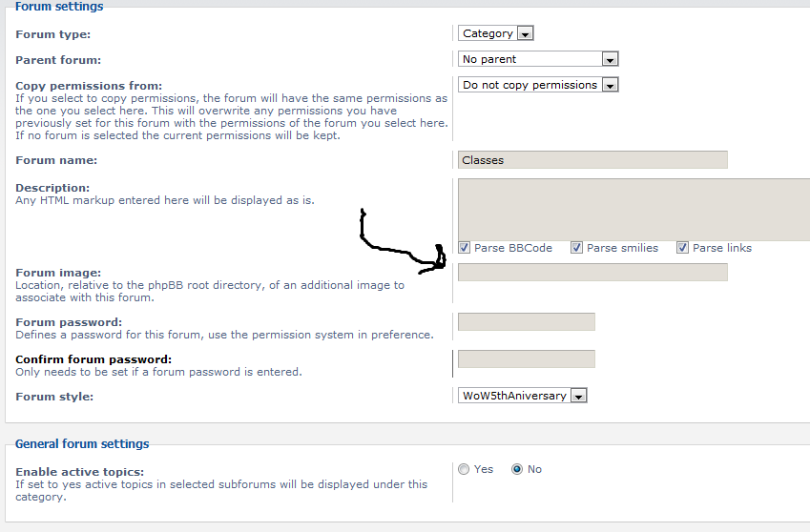Expand the Parent forum dropdown arrow
Screen dimensions: 810x532
point(610,59)
